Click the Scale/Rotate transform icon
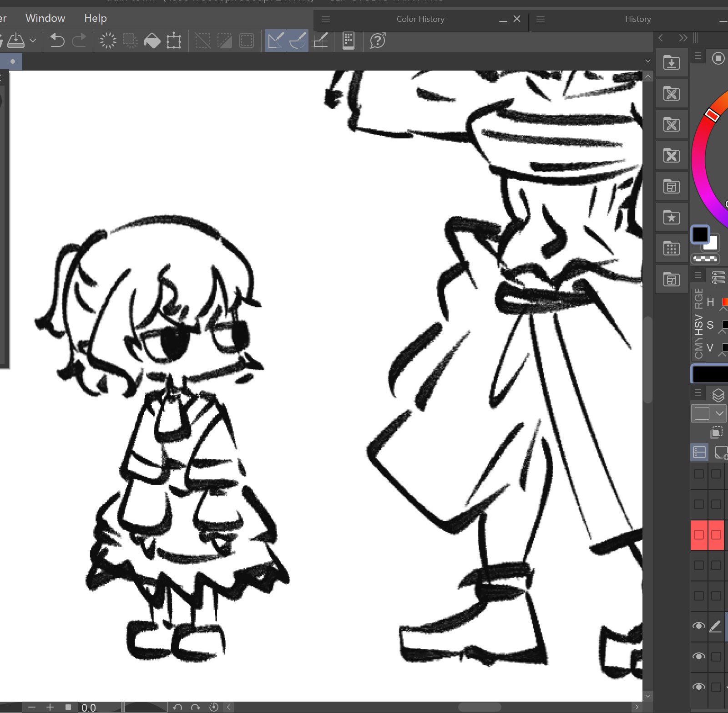 tap(174, 41)
